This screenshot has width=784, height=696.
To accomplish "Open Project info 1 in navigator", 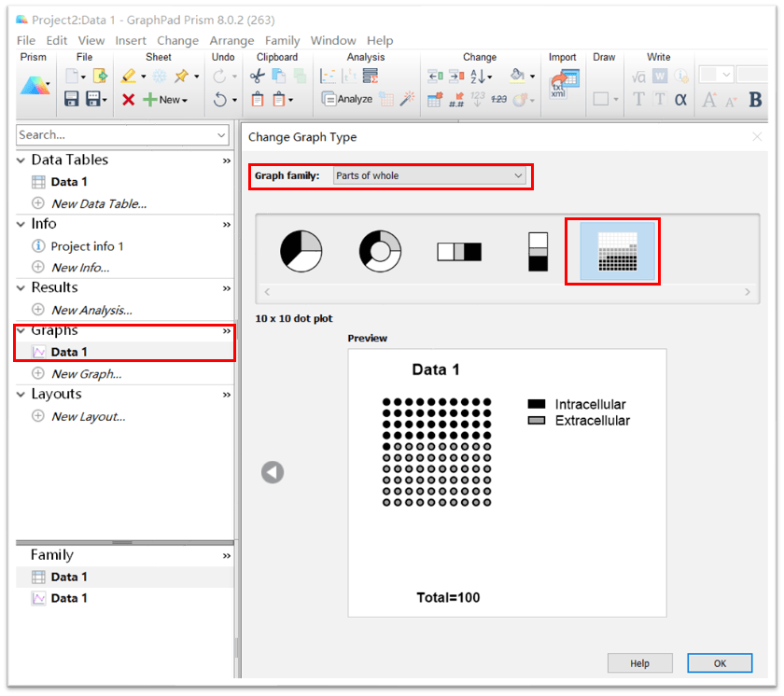I will pos(87,246).
